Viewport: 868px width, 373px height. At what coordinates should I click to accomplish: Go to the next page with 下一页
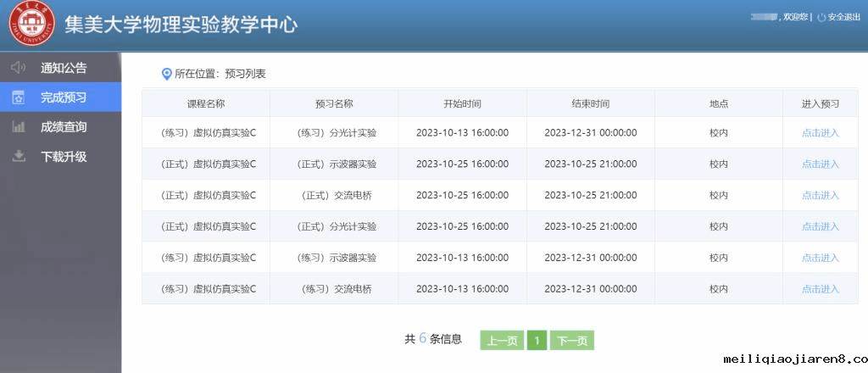571,341
